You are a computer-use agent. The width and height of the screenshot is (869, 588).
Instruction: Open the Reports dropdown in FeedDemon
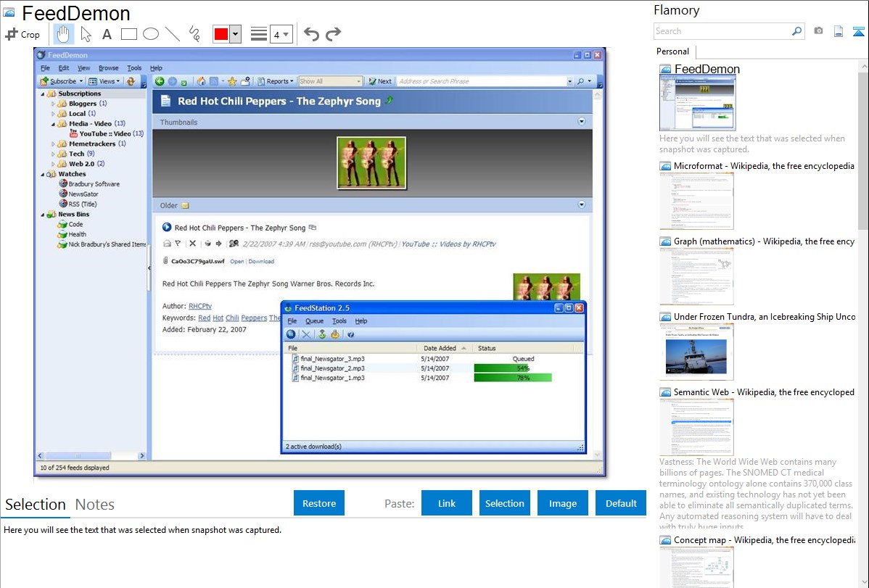click(276, 81)
